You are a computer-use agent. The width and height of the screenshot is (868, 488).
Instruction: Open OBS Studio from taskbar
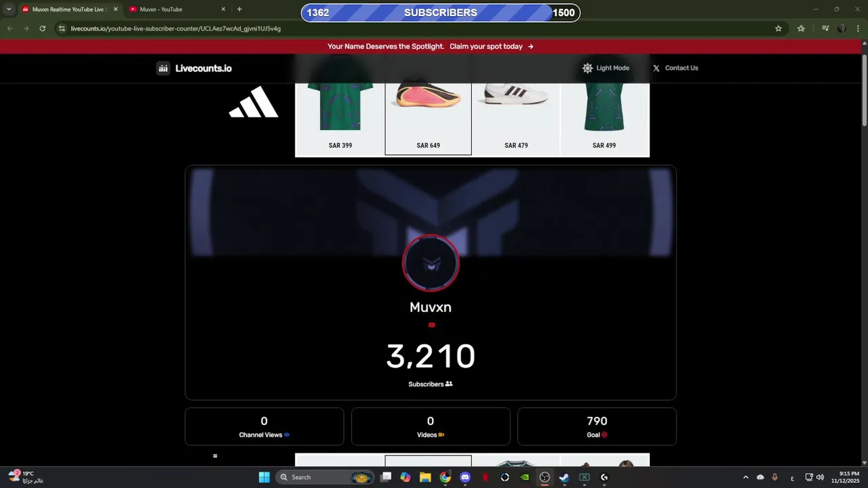(545, 477)
